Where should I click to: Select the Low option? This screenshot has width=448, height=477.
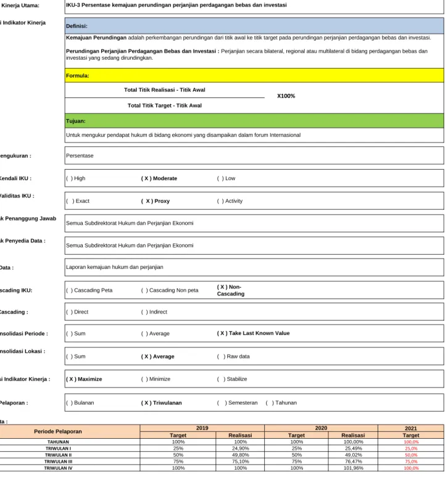pos(226,178)
